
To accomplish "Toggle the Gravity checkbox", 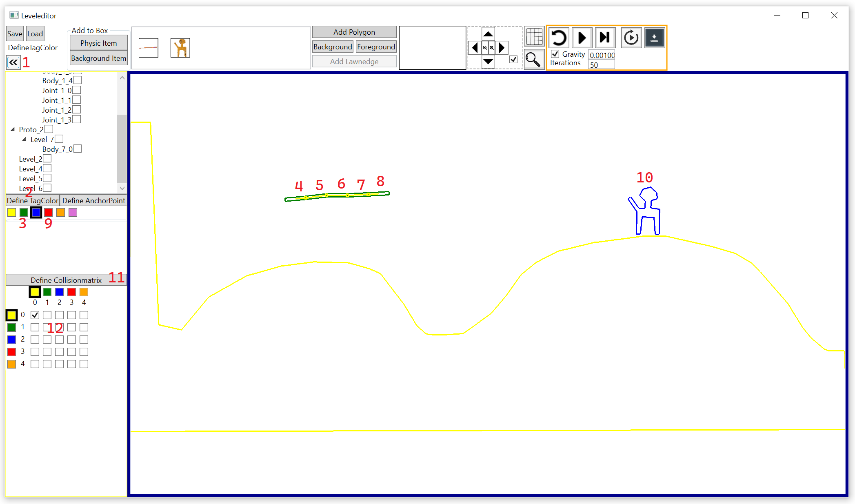I will 555,54.
